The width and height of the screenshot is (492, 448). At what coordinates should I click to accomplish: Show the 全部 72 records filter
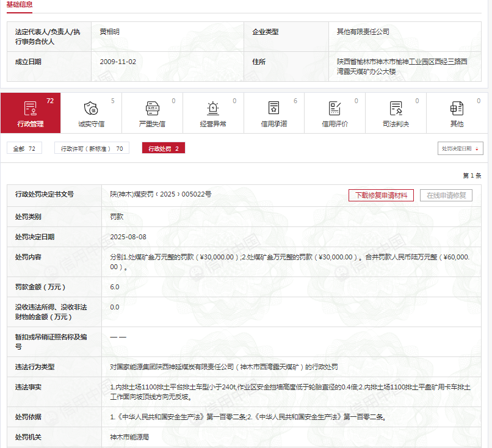pyautogui.click(x=24, y=148)
